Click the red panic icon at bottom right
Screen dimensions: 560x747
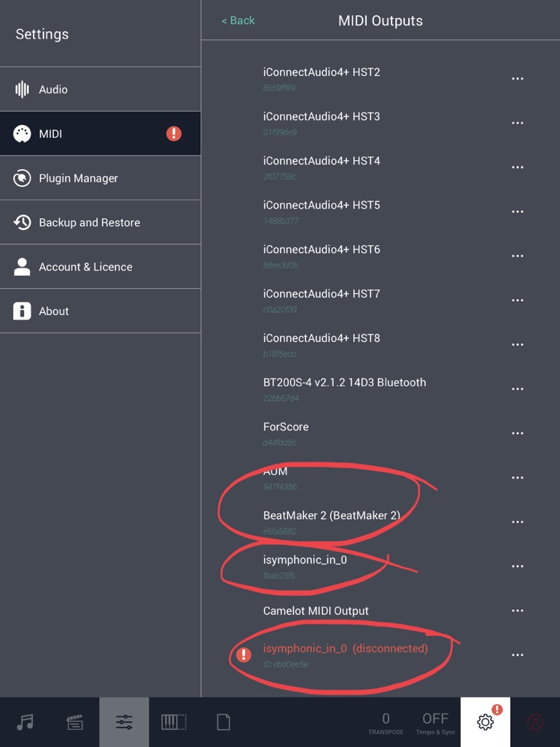click(535, 722)
